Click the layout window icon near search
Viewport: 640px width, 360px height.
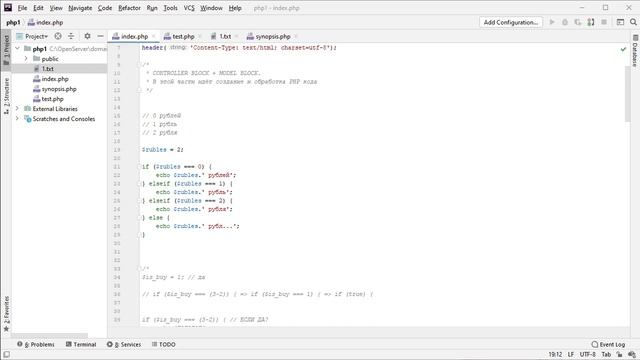[x=620, y=22]
